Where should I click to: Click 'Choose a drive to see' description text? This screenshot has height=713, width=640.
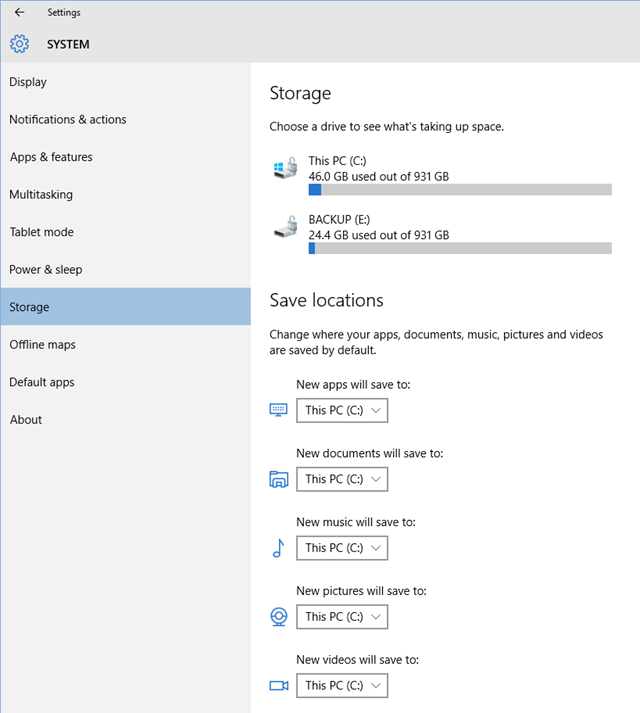coord(387,126)
